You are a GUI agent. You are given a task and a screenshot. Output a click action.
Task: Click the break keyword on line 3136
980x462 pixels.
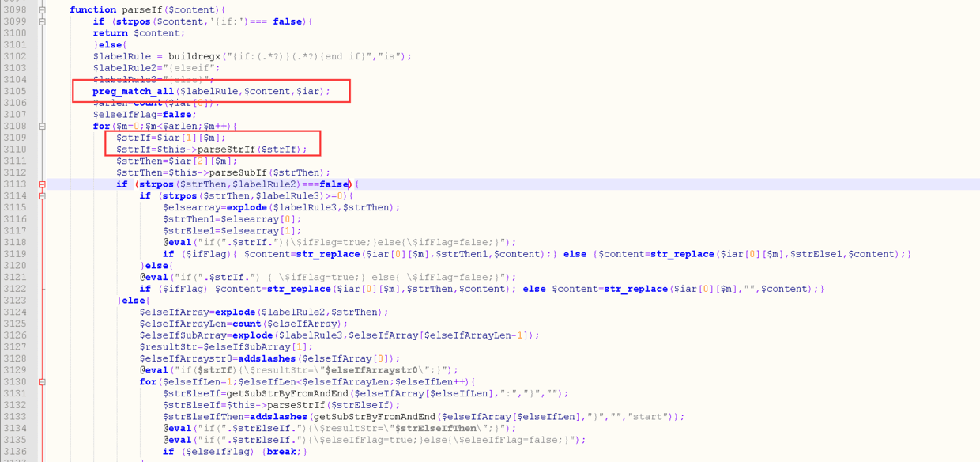tap(281, 452)
